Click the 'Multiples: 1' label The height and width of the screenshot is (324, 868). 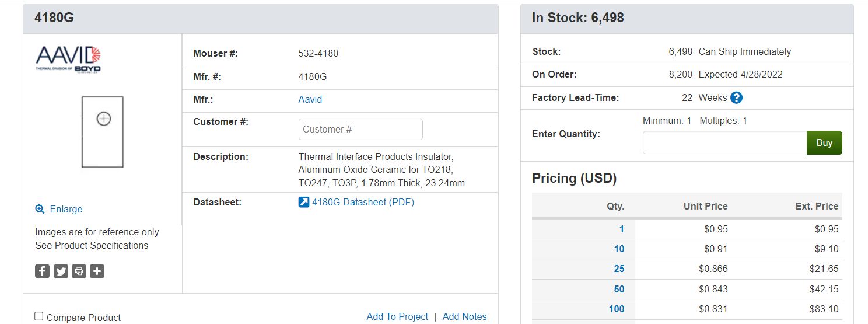tap(723, 121)
